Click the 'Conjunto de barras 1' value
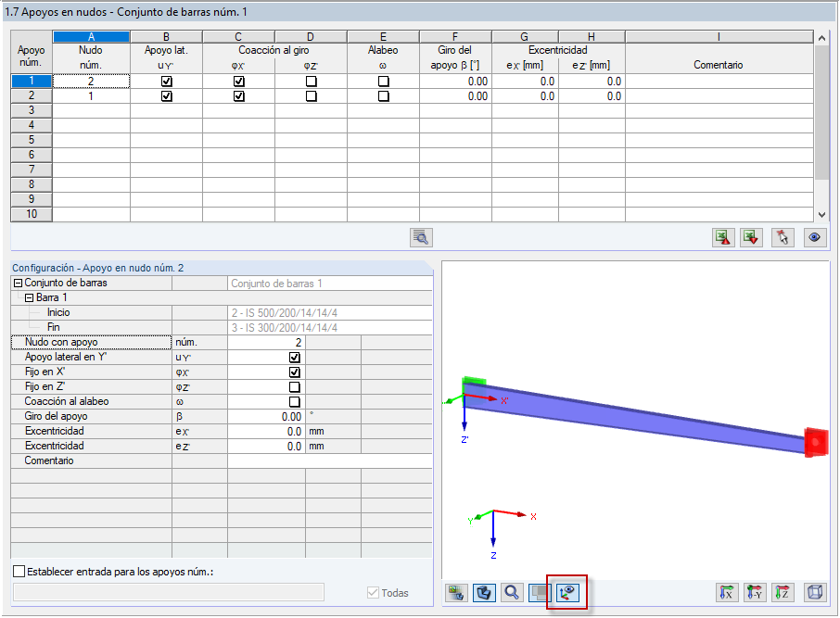This screenshot has height=618, width=840. (x=329, y=284)
